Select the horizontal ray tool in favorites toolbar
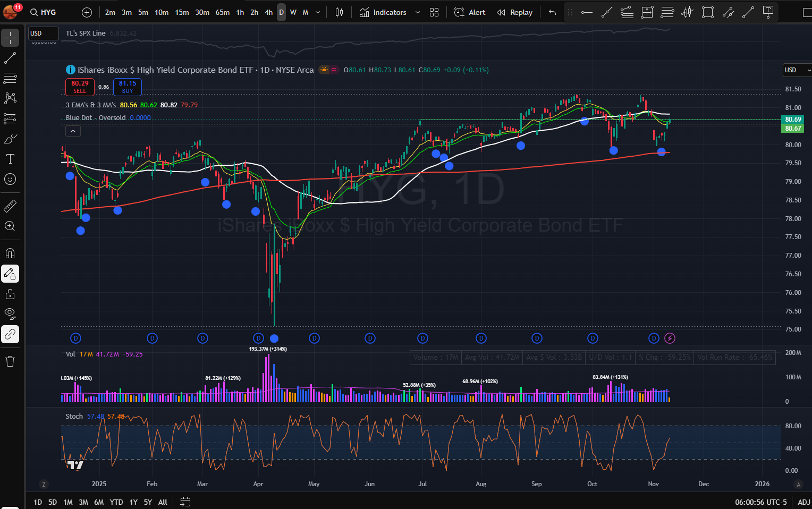The width and height of the screenshot is (812, 509). click(587, 12)
